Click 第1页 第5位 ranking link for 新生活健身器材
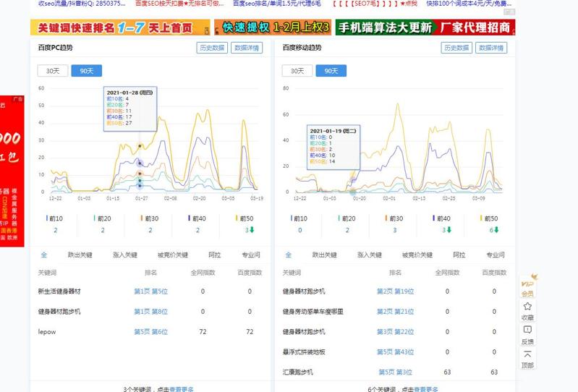Image resolution: width=578 pixels, height=392 pixels. tap(150, 291)
